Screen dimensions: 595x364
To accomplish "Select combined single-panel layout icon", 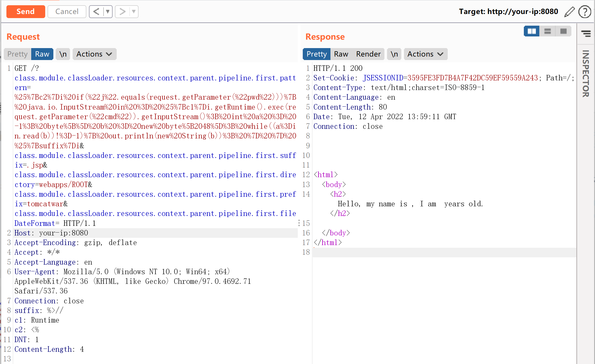I will [x=563, y=31].
